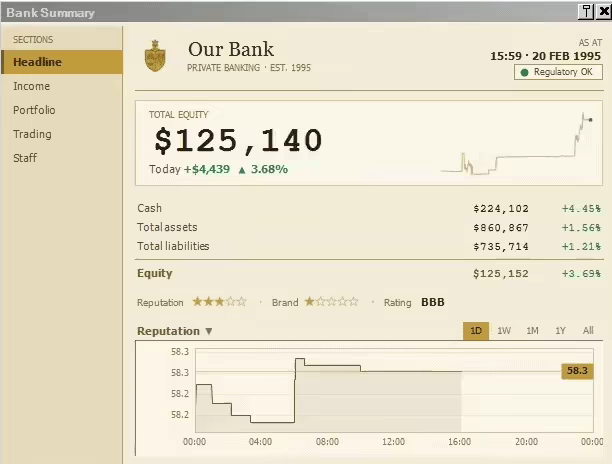
Task: Select the 1D chart range
Action: coord(476,331)
